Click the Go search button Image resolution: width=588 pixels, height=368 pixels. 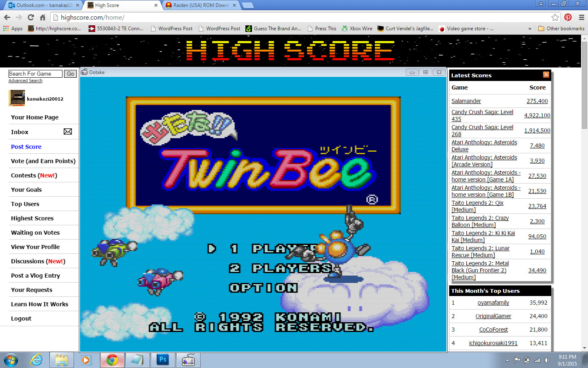[71, 74]
